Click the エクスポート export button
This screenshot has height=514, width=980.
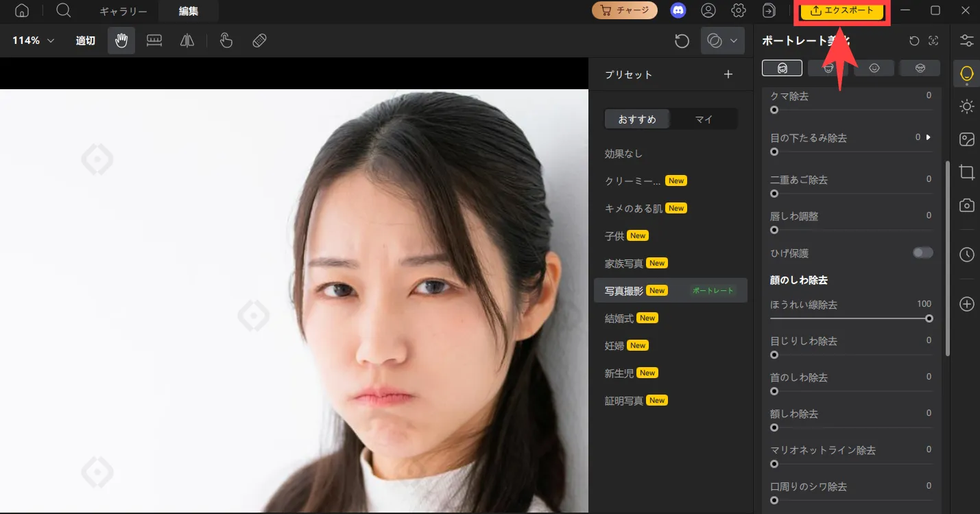(x=842, y=10)
